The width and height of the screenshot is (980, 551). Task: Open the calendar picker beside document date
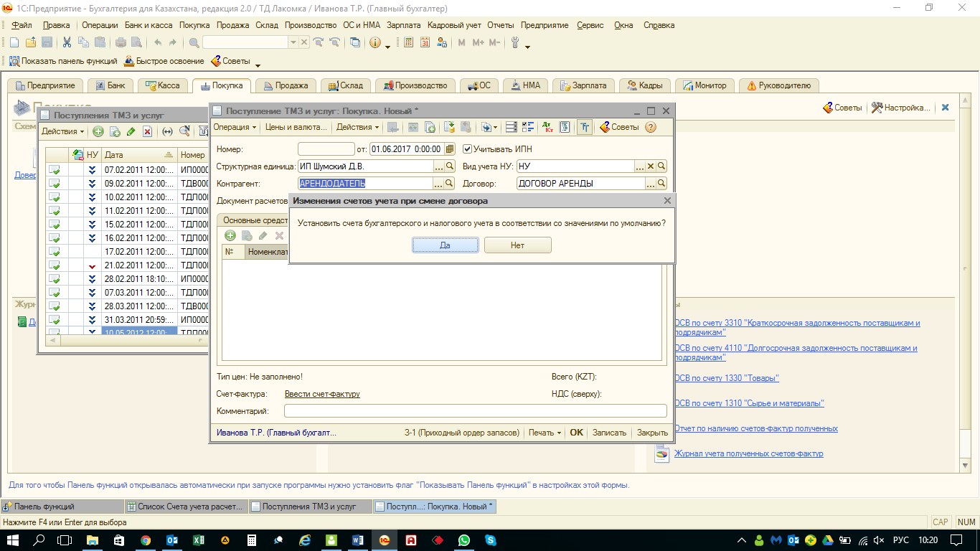point(450,149)
